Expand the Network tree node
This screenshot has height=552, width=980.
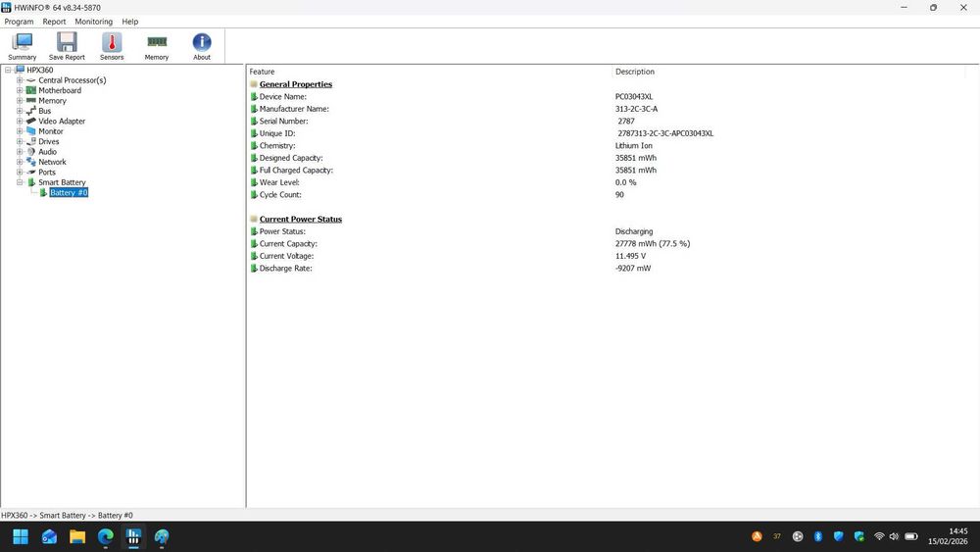20,162
